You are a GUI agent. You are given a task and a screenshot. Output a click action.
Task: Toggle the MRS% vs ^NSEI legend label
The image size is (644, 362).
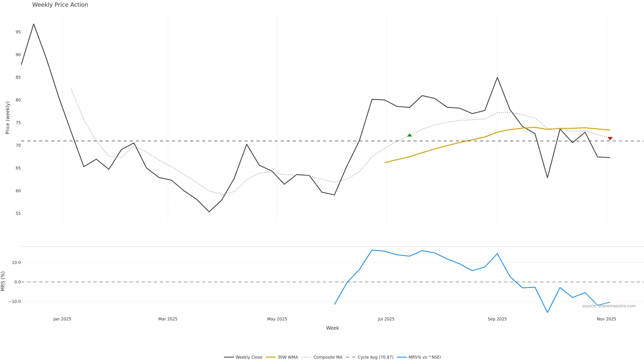pyautogui.click(x=424, y=357)
